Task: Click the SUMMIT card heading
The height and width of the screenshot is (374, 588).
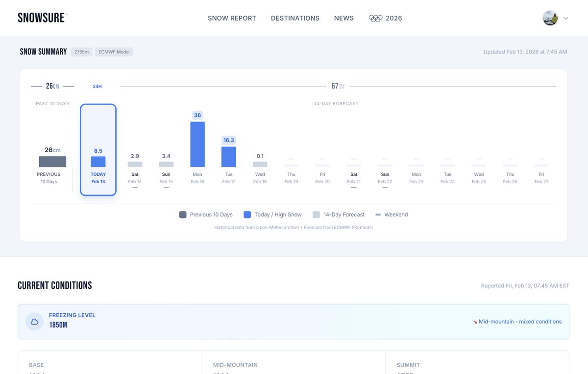Action: (x=408, y=365)
